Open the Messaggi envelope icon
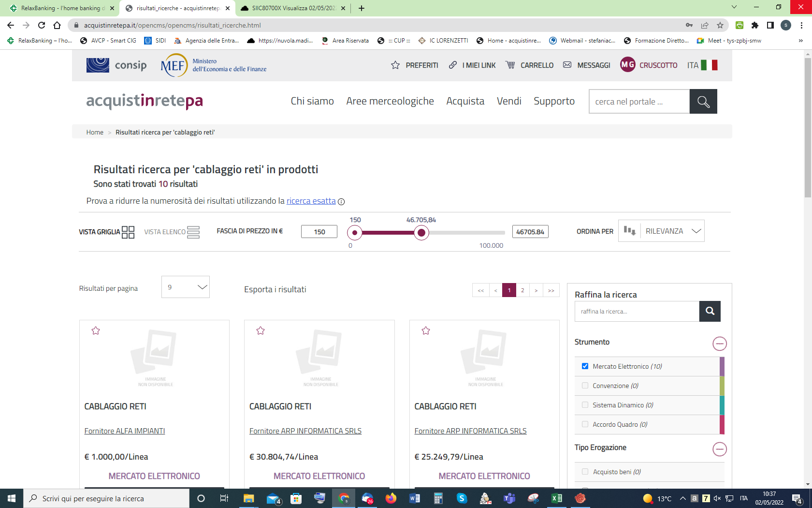This screenshot has width=812, height=508. pos(567,65)
